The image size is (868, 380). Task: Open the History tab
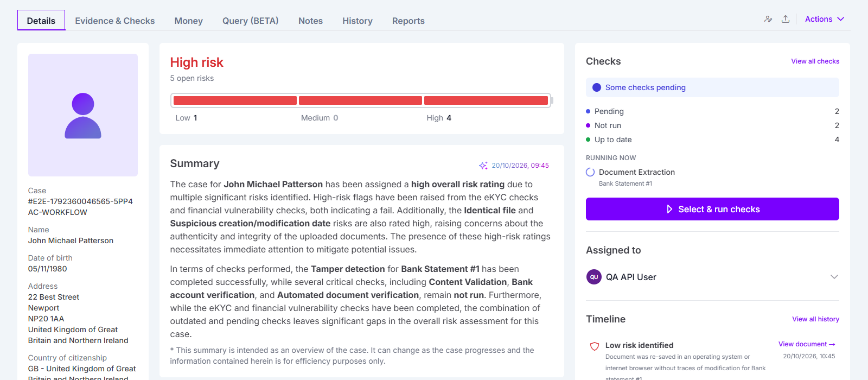[358, 21]
